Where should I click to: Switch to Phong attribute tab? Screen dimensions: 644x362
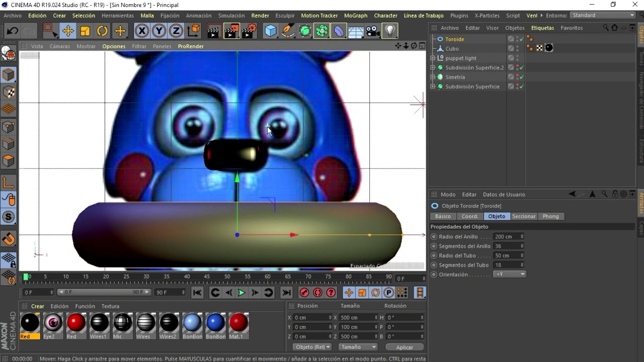550,216
